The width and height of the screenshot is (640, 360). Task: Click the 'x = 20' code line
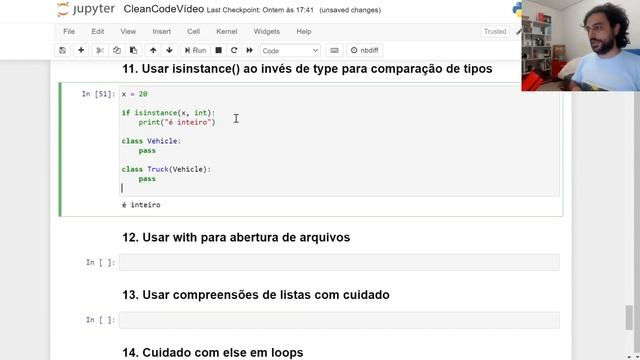click(134, 94)
